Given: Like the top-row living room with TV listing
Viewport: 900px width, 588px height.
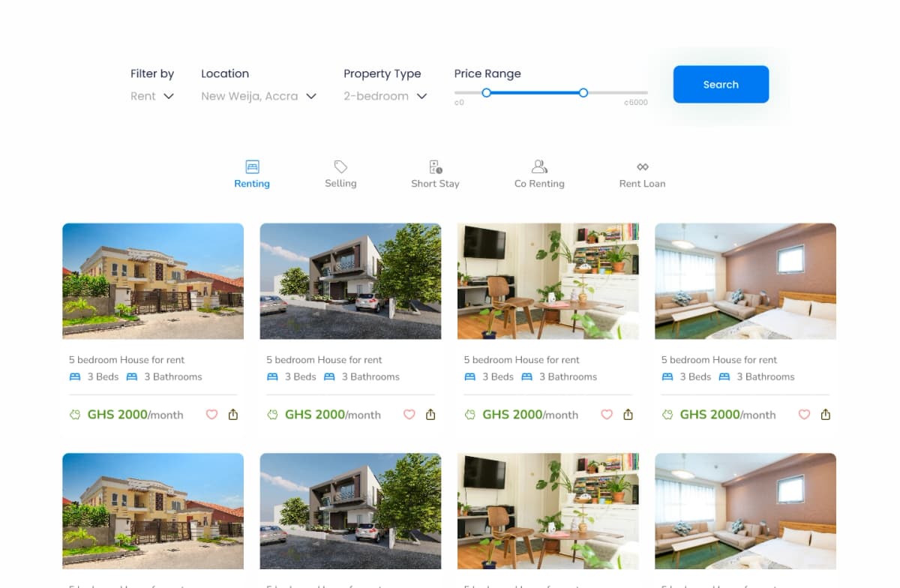Looking at the screenshot, I should (x=607, y=414).
